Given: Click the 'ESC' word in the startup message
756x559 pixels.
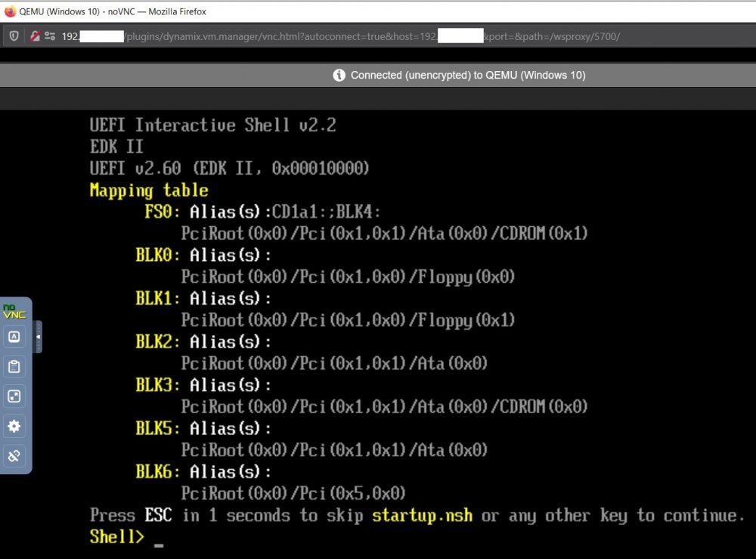Looking at the screenshot, I should (x=158, y=515).
